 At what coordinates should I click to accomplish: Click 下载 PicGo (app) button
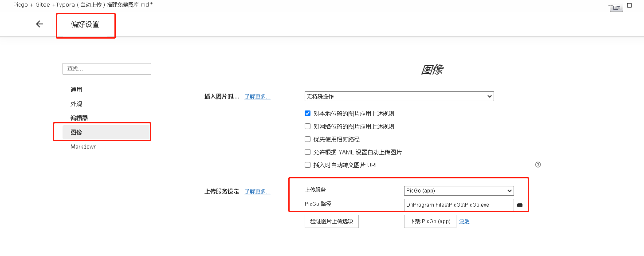(430, 221)
